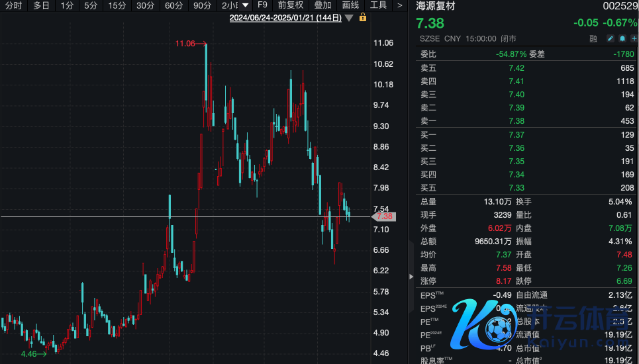This screenshot has width=639, height=364.
Task: Click the 2024/06/24-2025/01/21 date range link
Action: [x=285, y=18]
